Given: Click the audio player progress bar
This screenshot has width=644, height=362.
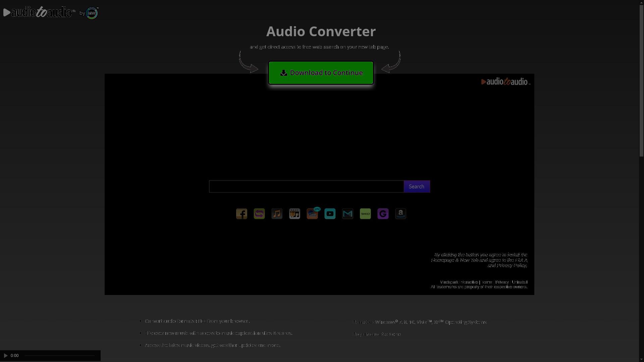Looking at the screenshot, I should [x=59, y=356].
